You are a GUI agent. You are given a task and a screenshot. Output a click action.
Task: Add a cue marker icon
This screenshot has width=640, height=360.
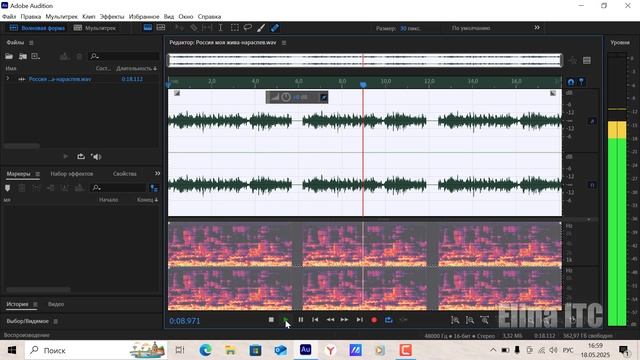[x=7, y=188]
